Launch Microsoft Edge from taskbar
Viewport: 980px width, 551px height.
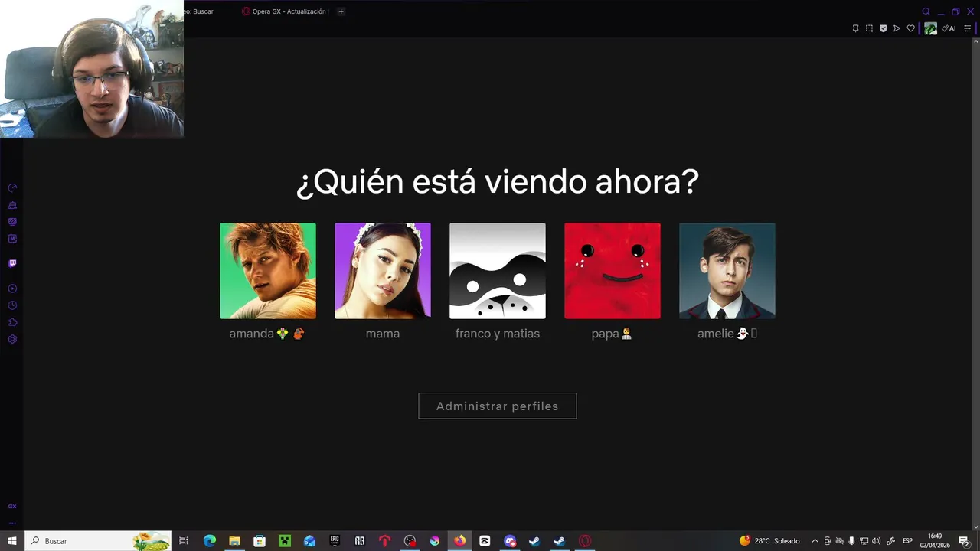(x=209, y=541)
